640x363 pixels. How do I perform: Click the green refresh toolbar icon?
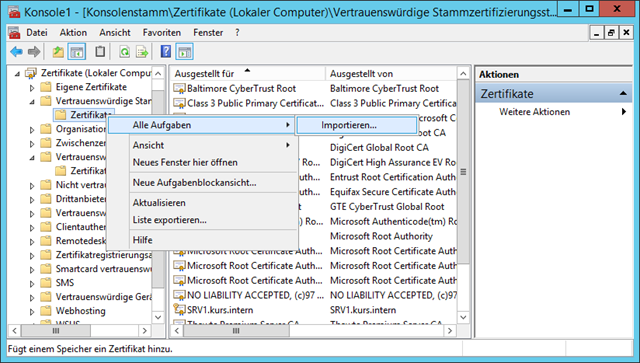pos(124,52)
